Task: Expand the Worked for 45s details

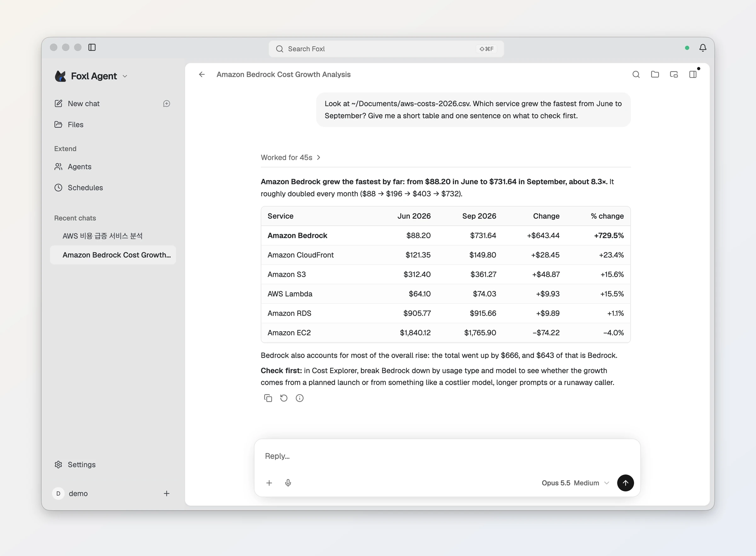Action: [x=290, y=157]
